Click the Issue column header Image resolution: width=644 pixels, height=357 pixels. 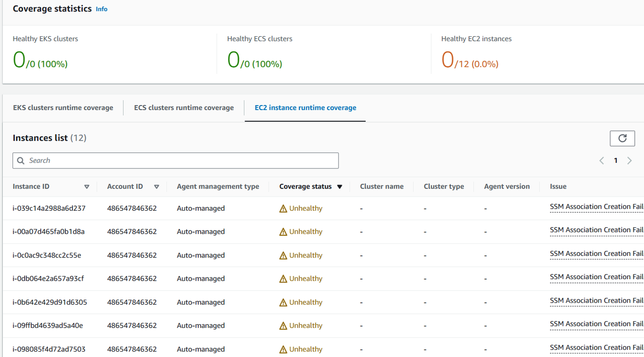[558, 187]
